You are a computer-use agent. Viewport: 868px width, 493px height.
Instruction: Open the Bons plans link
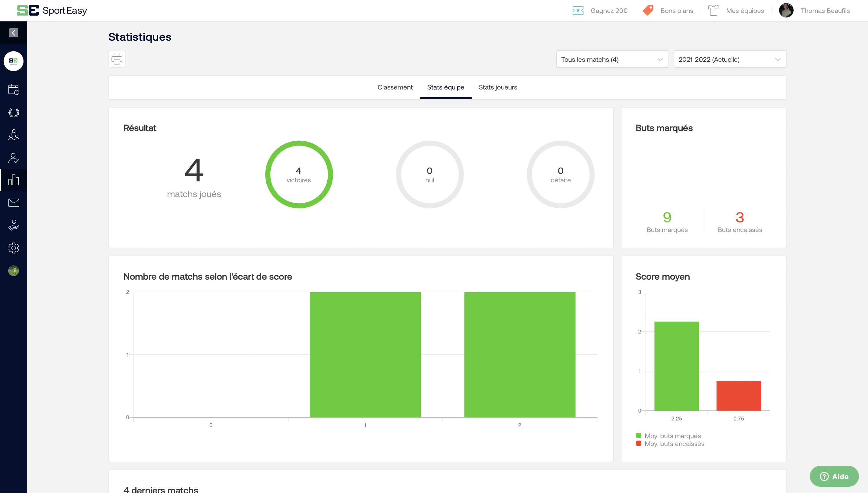(x=676, y=11)
